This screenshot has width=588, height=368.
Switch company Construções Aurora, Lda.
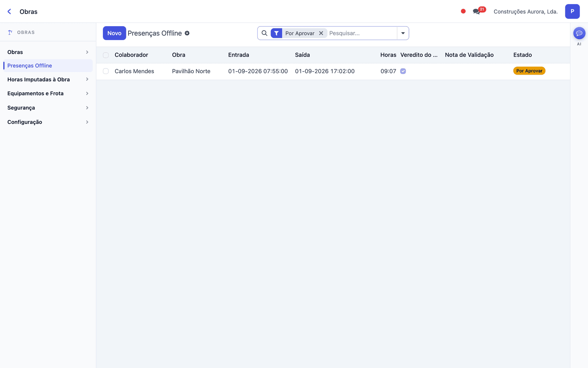(526, 11)
